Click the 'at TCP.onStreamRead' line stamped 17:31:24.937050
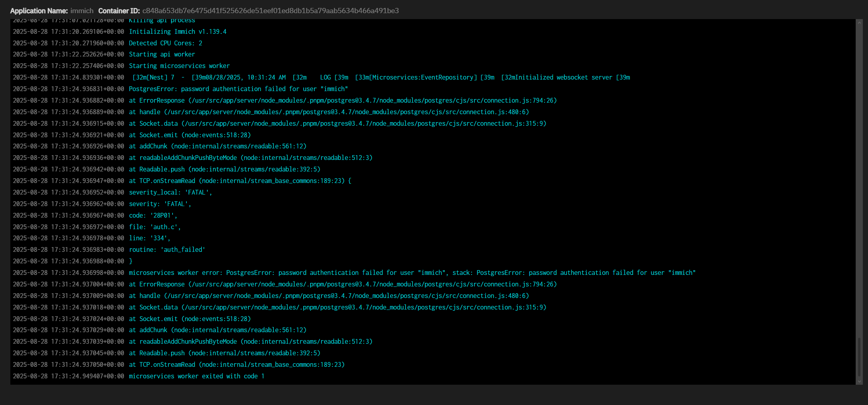The image size is (868, 405). pyautogui.click(x=236, y=365)
